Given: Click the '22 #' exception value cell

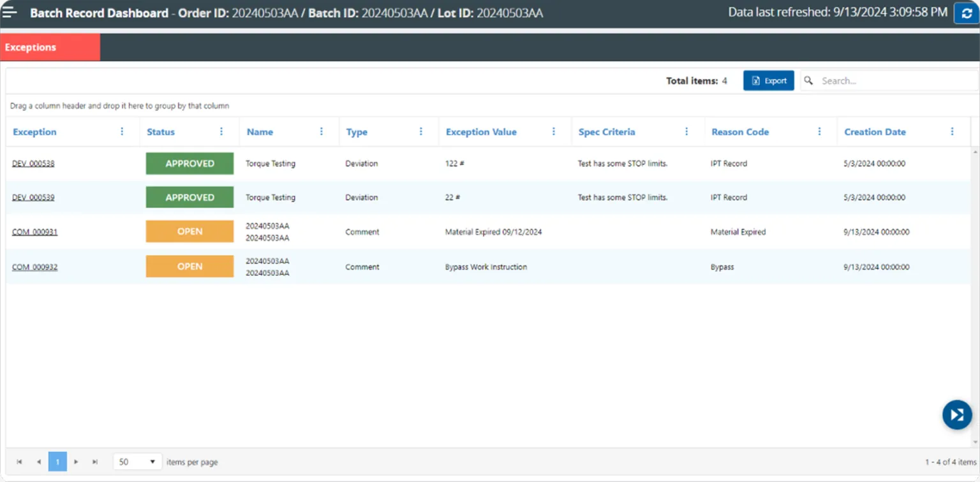Looking at the screenshot, I should click(x=452, y=198).
